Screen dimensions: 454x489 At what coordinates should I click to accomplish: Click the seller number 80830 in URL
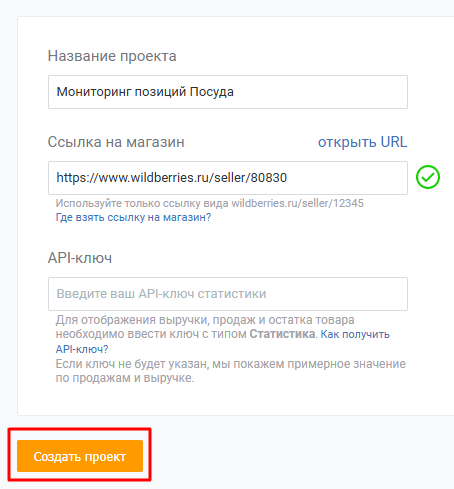point(269,178)
